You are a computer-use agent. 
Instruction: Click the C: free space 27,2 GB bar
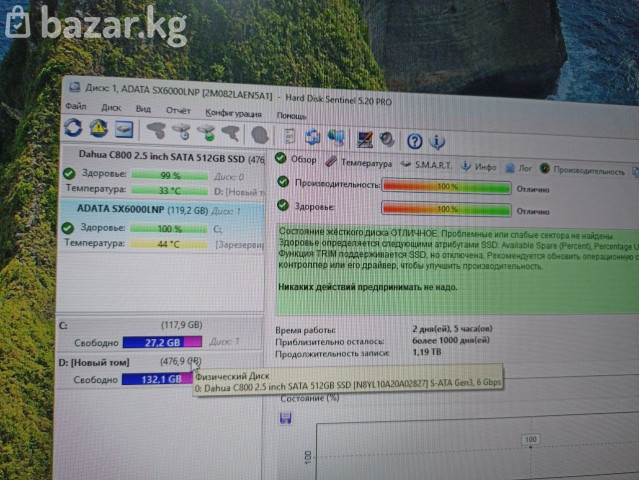tap(155, 342)
